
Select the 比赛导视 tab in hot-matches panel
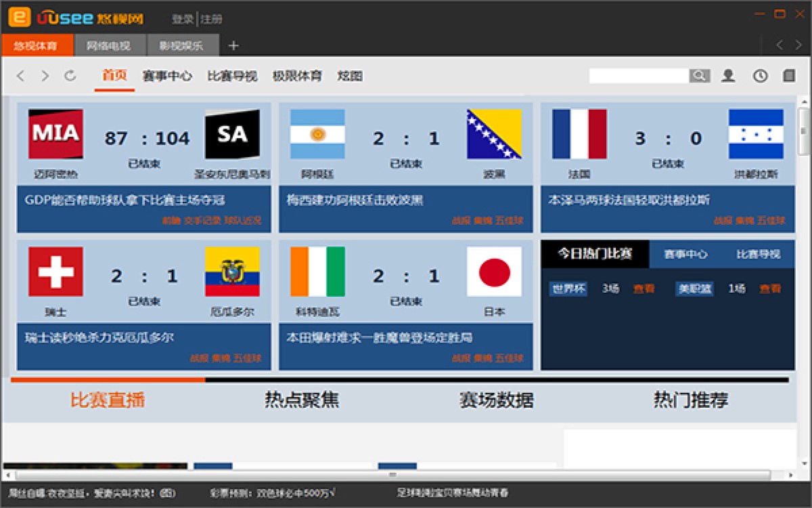(758, 254)
